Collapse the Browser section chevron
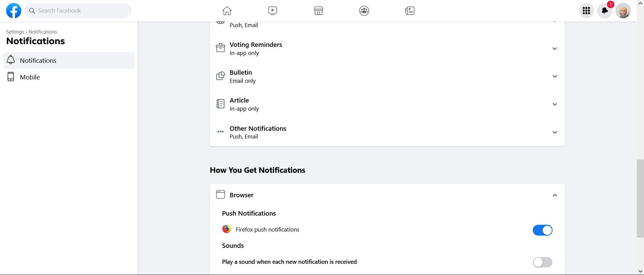 click(555, 195)
